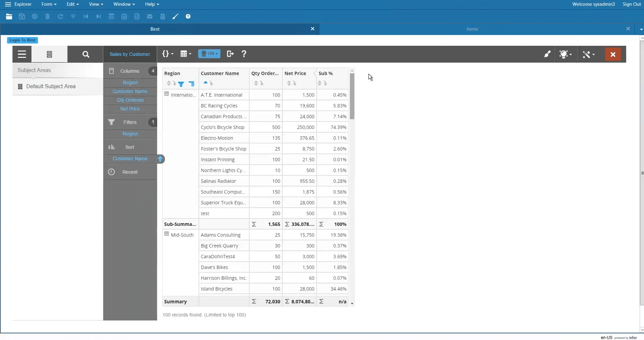Click the export icon in report toolbar
644x340 pixels.
[x=230, y=54]
